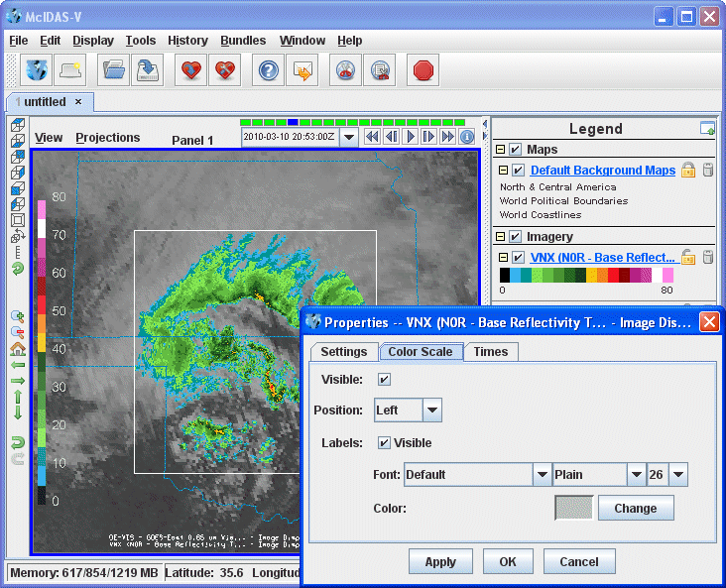Open the font size 26 dropdown
Viewport: 726px width, 588px height.
pyautogui.click(x=678, y=475)
